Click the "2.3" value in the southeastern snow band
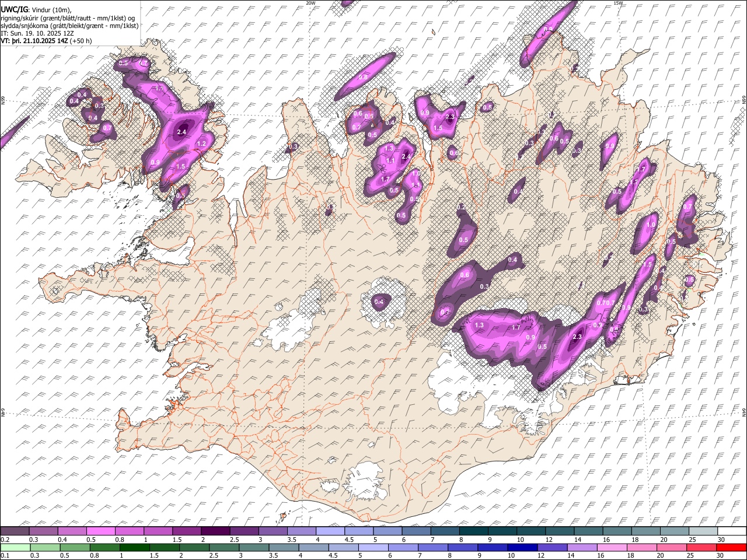747x560 pixels. 578,337
